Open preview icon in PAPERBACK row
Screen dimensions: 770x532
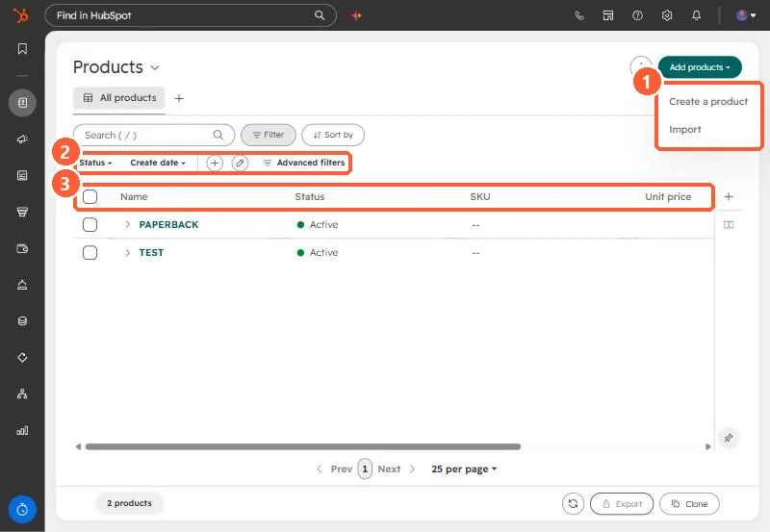point(729,225)
